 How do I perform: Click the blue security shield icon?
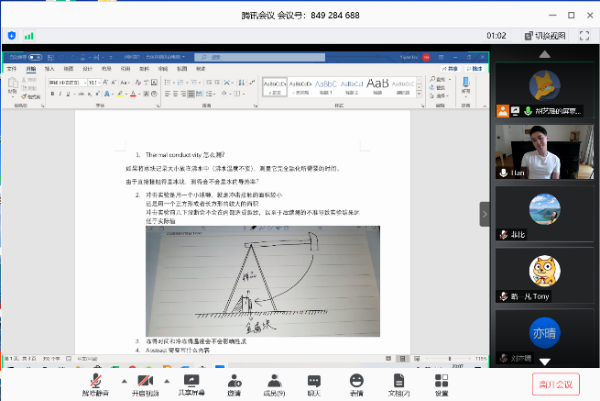[11, 35]
